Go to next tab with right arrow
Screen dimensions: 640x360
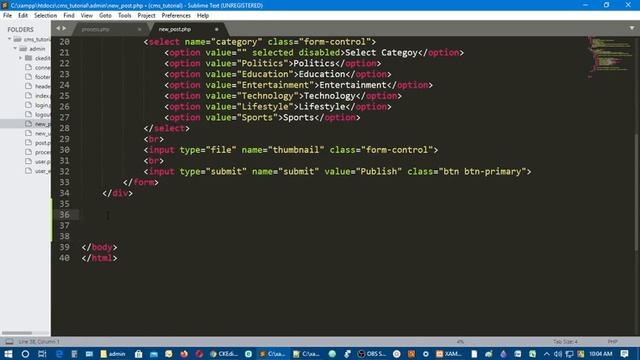coord(64,28)
